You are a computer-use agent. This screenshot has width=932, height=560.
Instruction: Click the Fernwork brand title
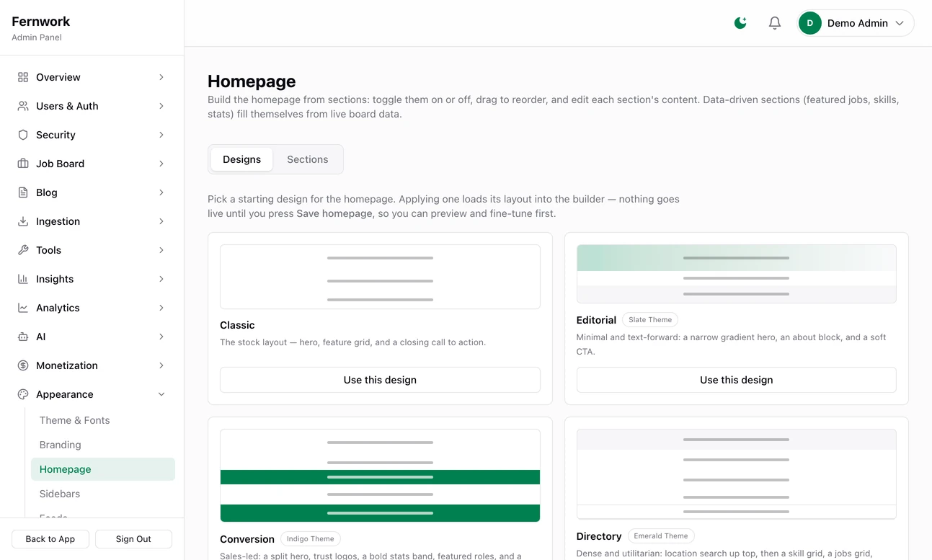[41, 22]
